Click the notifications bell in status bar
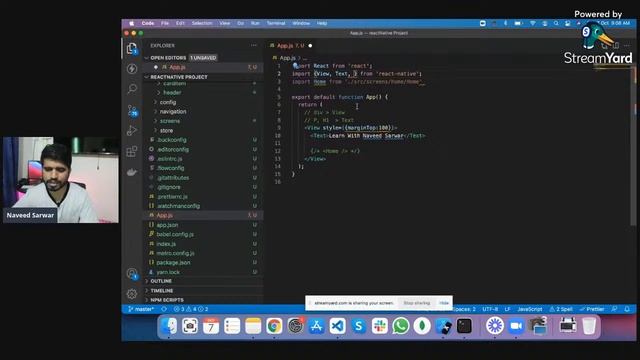 coord(627,309)
